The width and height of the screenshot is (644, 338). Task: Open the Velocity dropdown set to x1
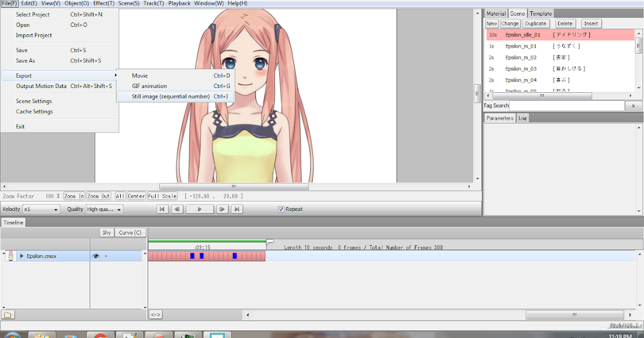click(41, 209)
